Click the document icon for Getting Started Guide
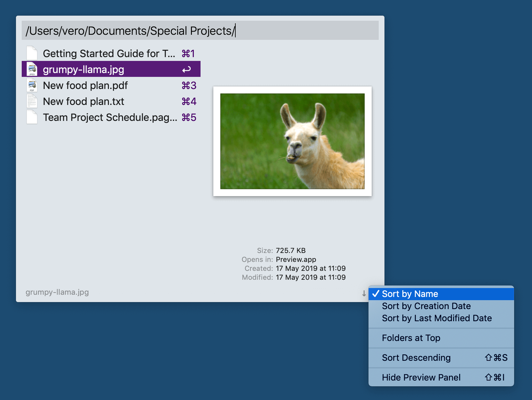The height and width of the screenshot is (400, 532). (x=32, y=53)
